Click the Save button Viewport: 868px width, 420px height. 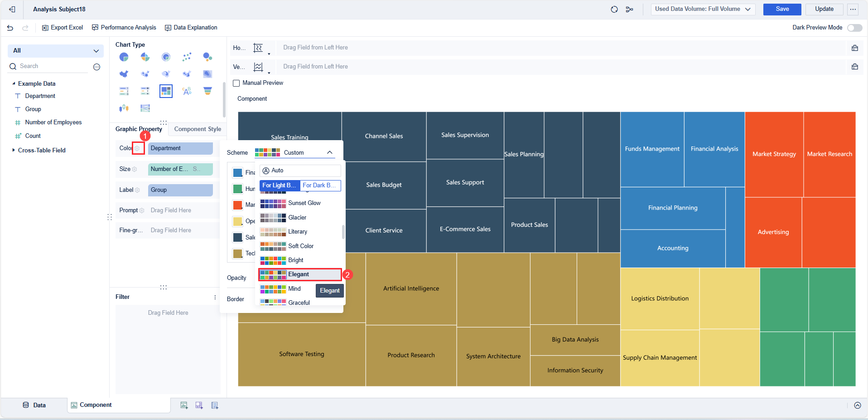(782, 9)
